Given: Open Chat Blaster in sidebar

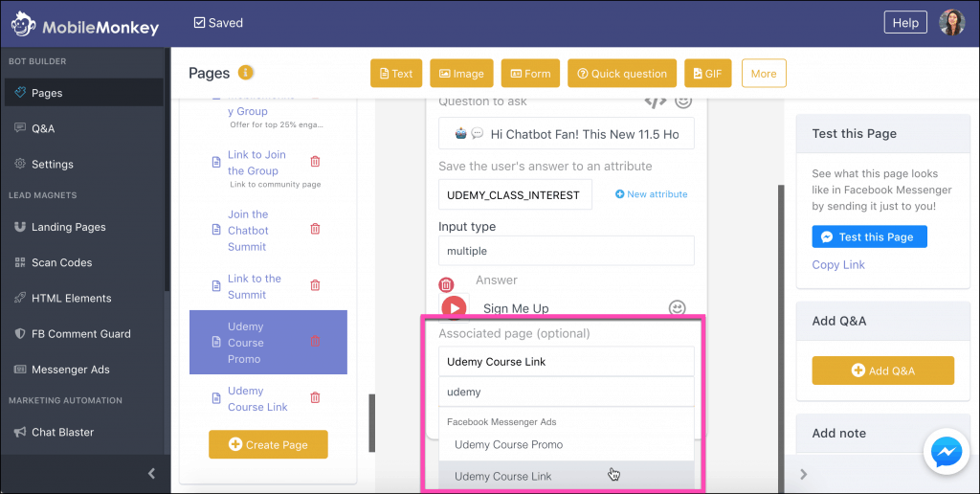Looking at the screenshot, I should point(84,432).
